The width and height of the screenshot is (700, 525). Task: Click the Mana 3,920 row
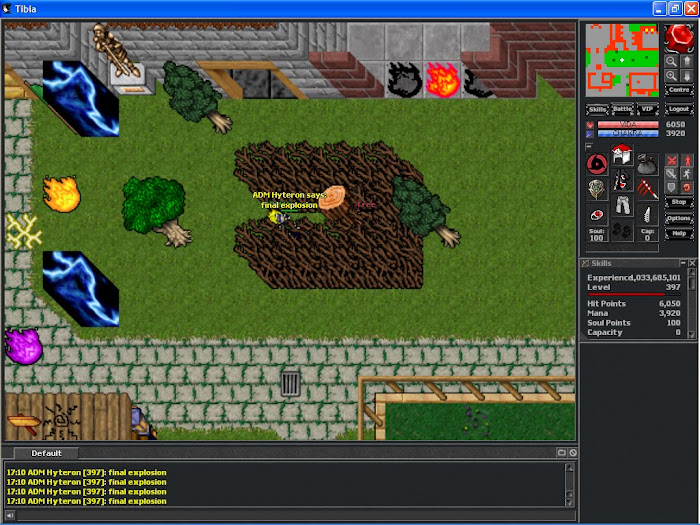point(633,313)
